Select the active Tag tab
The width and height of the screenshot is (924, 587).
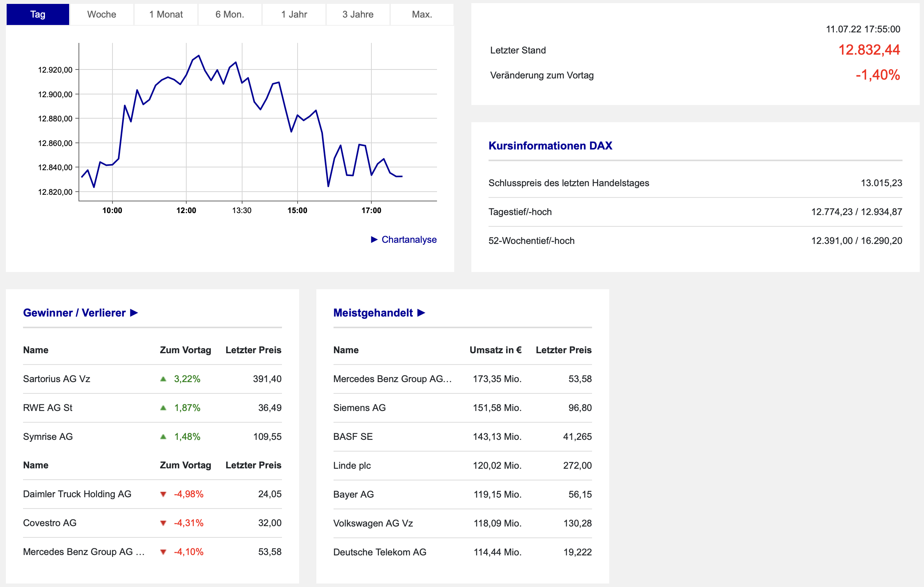[38, 14]
